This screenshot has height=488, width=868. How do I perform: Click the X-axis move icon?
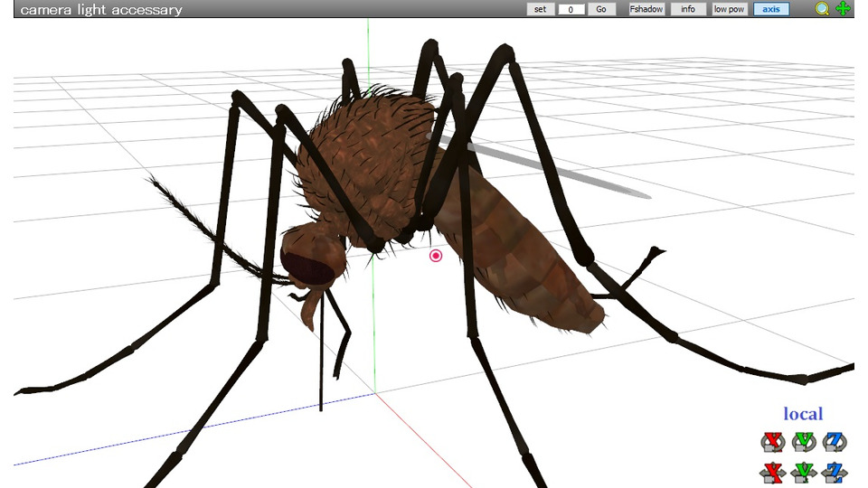point(773,471)
